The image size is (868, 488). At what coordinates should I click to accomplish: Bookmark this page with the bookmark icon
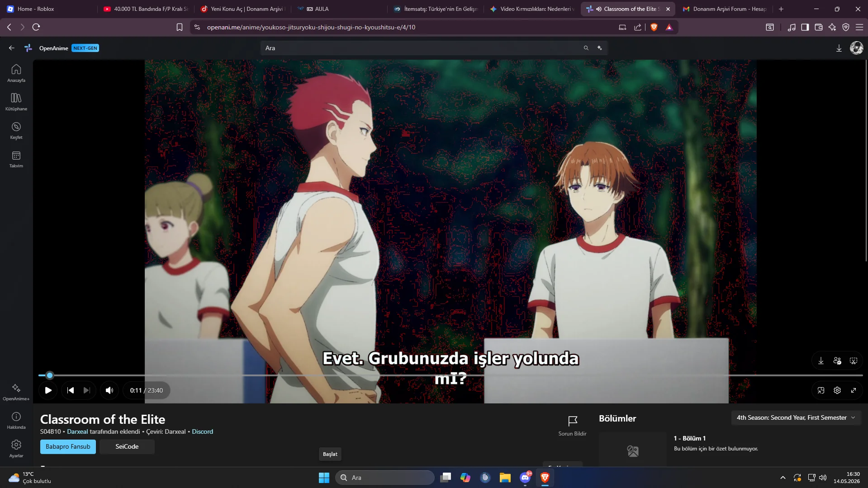[180, 27]
